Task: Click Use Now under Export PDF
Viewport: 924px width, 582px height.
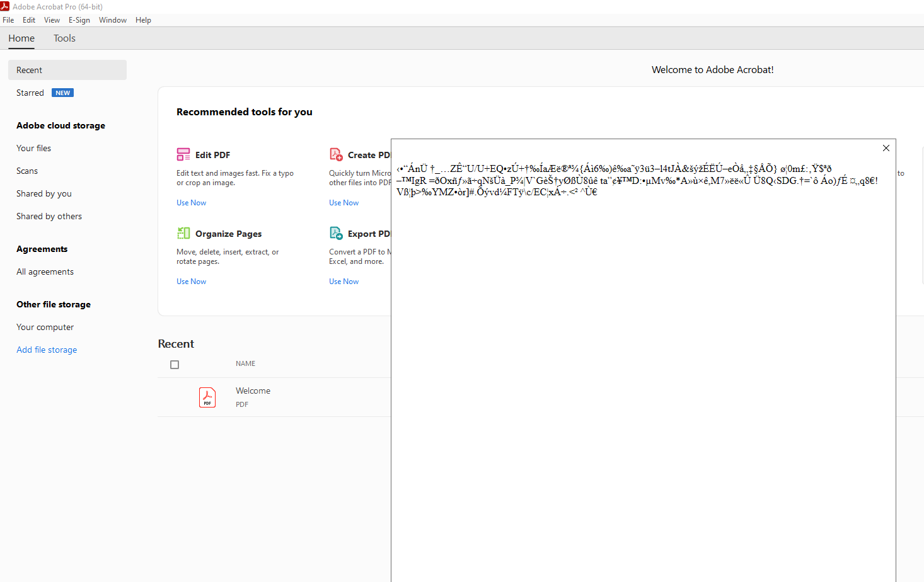Action: [344, 282]
